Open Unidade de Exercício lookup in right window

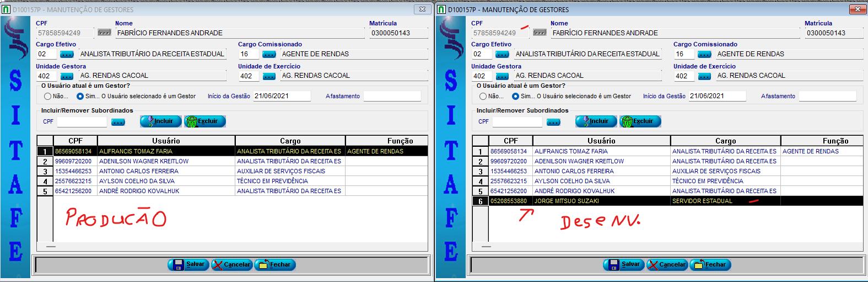[x=704, y=76]
